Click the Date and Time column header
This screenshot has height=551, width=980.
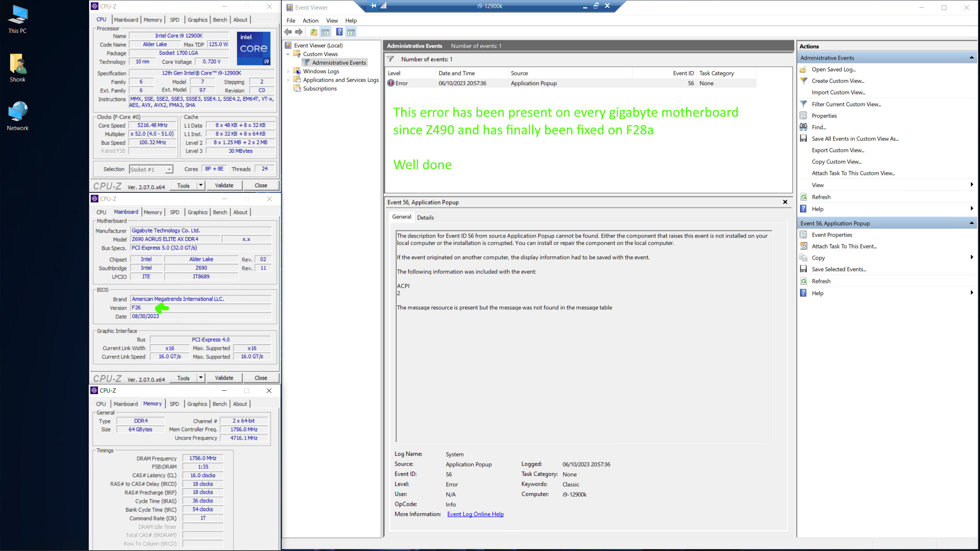472,73
